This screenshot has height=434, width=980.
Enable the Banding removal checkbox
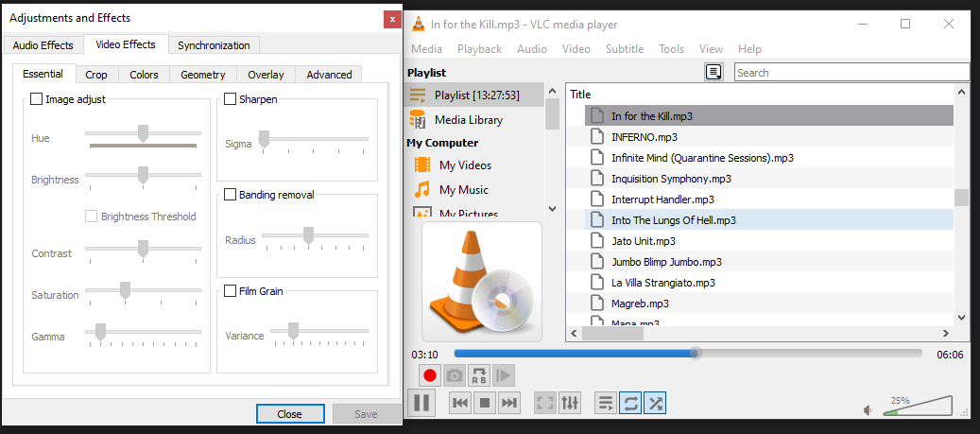pos(230,195)
